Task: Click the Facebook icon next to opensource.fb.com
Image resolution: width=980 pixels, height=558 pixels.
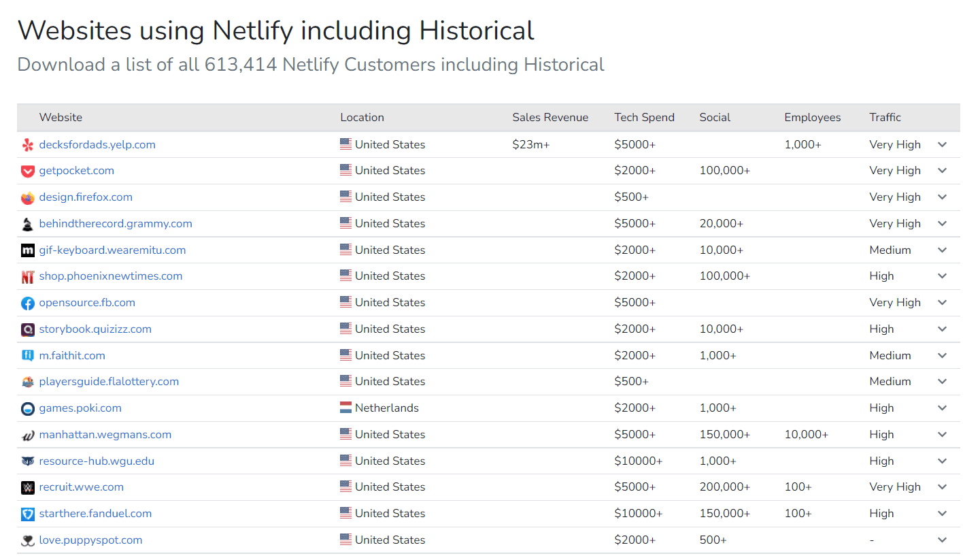Action: coord(27,302)
